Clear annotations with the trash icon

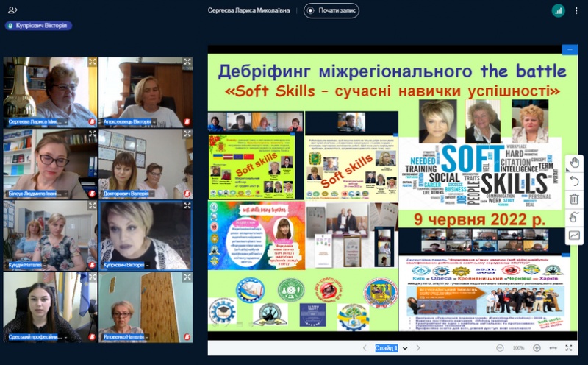pyautogui.click(x=574, y=199)
